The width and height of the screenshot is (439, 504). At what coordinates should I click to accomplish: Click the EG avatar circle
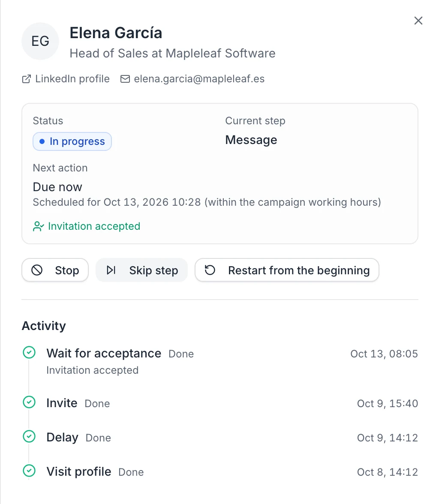click(x=40, y=41)
